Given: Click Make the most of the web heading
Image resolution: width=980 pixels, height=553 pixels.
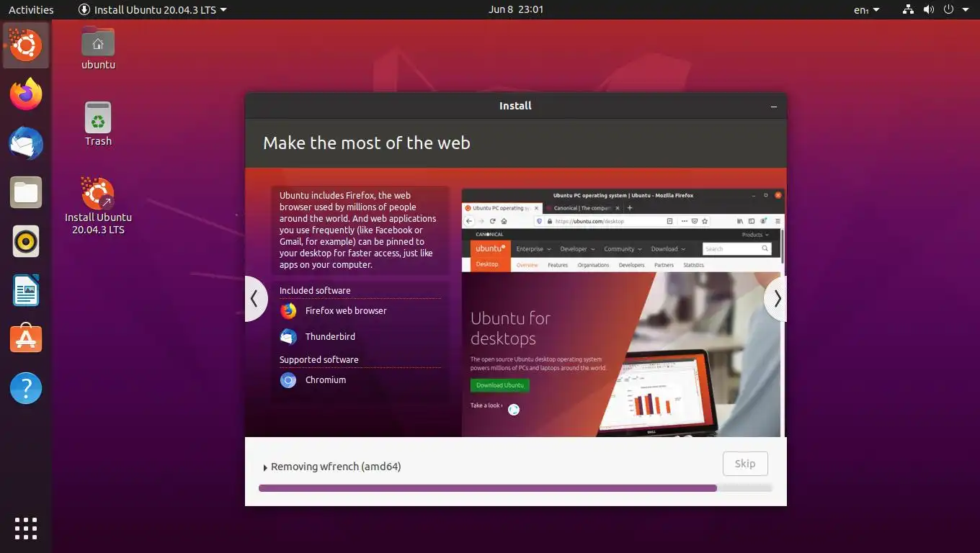Looking at the screenshot, I should [x=367, y=143].
